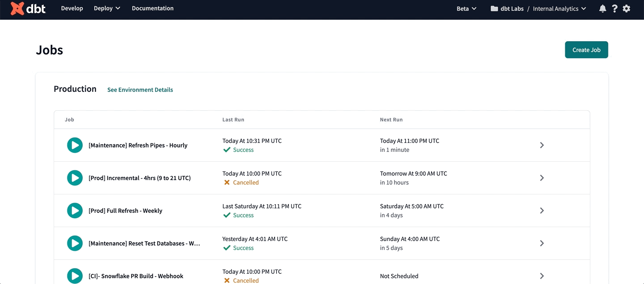644x284 pixels.
Task: Open See Environment Details link
Action: point(140,90)
